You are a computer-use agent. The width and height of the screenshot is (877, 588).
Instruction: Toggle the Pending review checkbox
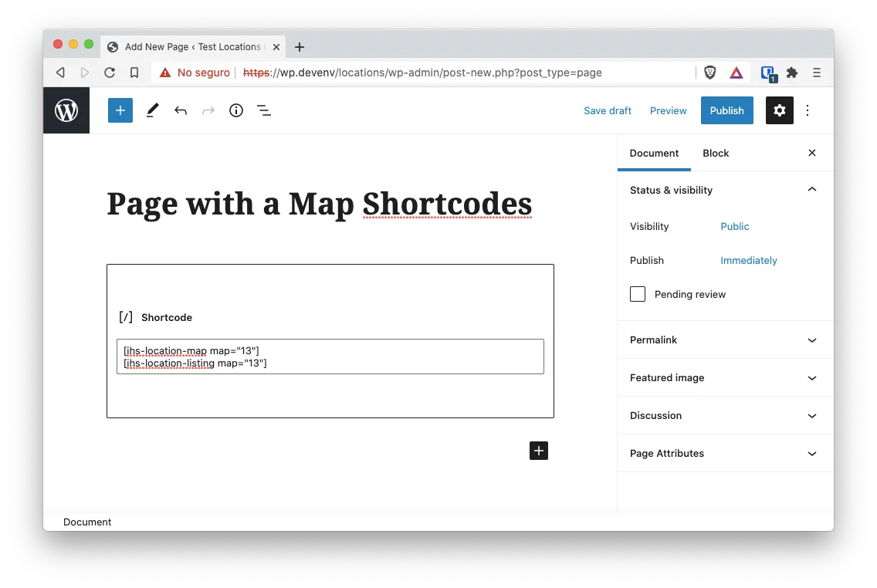[x=638, y=294]
